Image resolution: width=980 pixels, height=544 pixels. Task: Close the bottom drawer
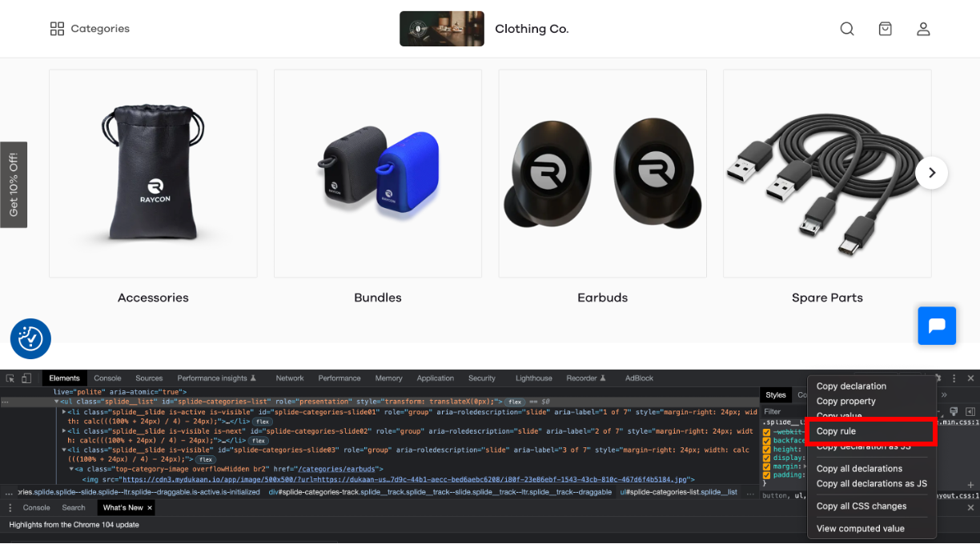click(970, 508)
